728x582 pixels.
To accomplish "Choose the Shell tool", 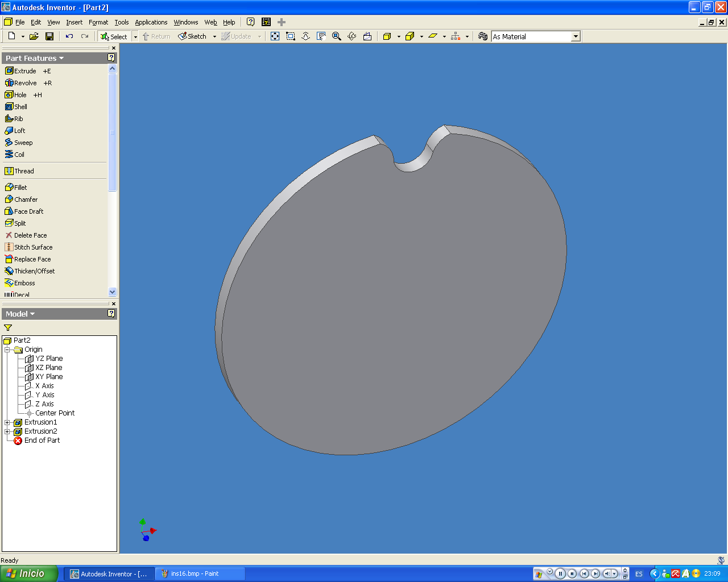I will coord(16,107).
